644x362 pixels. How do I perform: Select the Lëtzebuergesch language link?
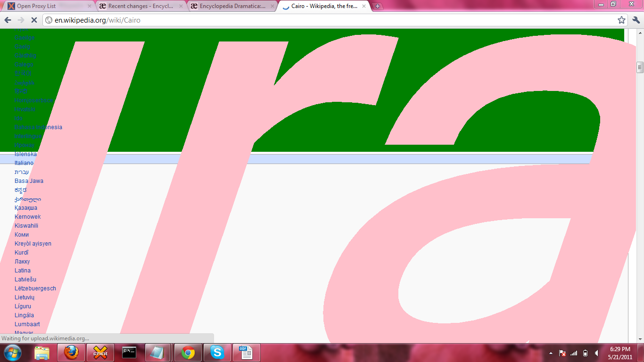35,288
